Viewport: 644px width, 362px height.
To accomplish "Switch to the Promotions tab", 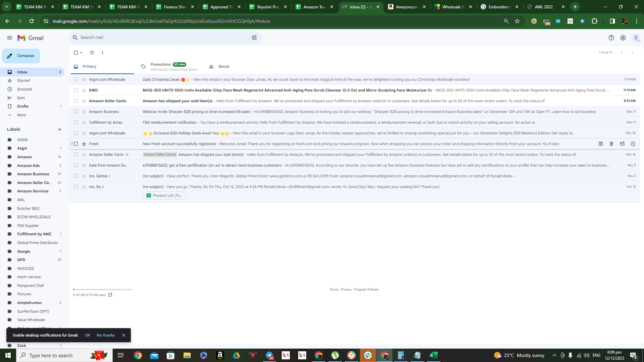I will coord(169,67).
